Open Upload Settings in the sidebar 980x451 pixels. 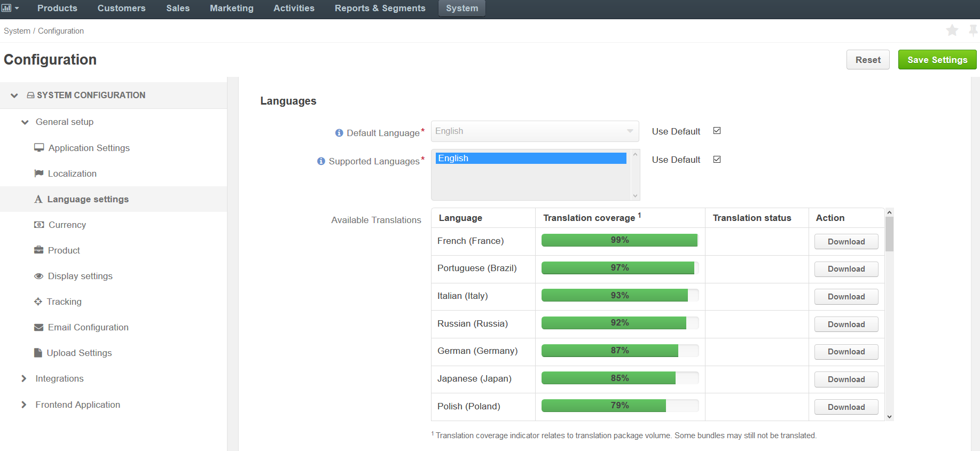(79, 353)
